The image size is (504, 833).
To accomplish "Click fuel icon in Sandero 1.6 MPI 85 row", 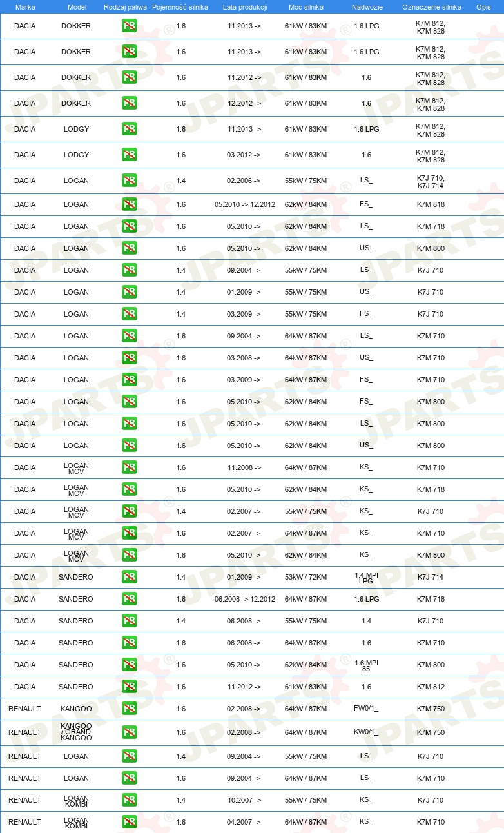I will [x=129, y=665].
